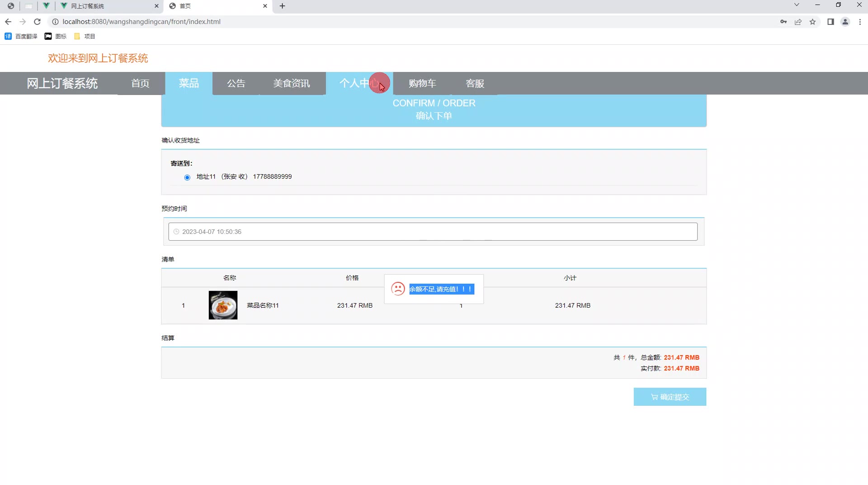Viewport: 868px width, 485px height.
Task: Select address 地址11 radio button
Action: 187,177
